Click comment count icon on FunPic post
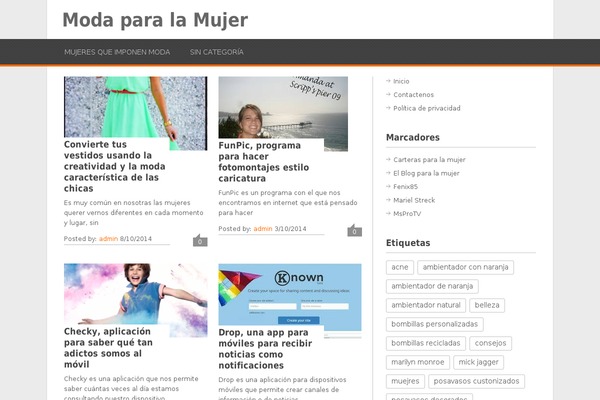This screenshot has height=400, width=600. [354, 230]
